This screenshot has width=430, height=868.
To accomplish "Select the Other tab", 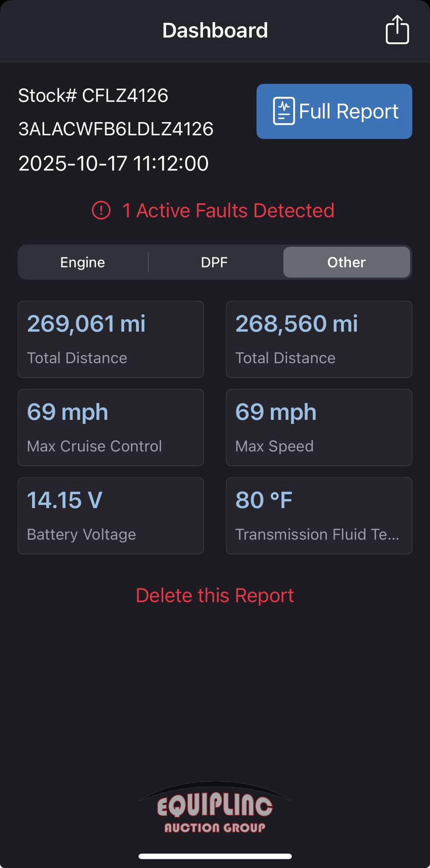I will tap(346, 262).
